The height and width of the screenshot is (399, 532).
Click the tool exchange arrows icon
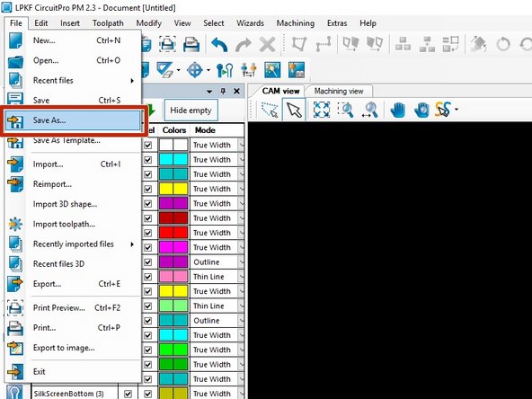(x=249, y=70)
